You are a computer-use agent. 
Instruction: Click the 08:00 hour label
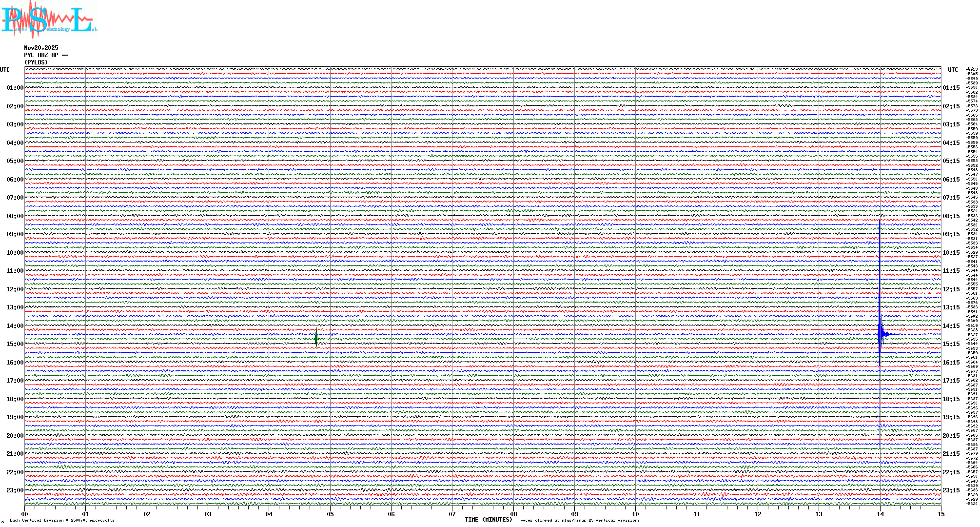[15, 216]
